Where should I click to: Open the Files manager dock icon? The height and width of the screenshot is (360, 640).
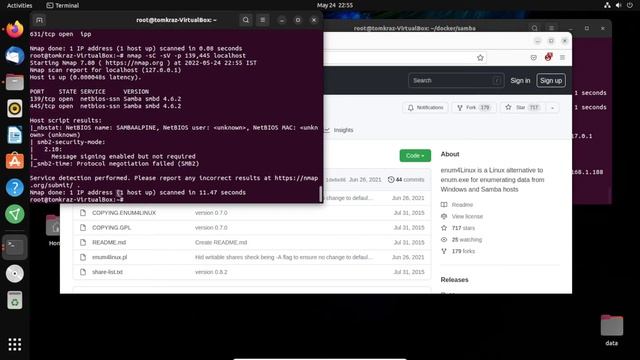point(15,82)
